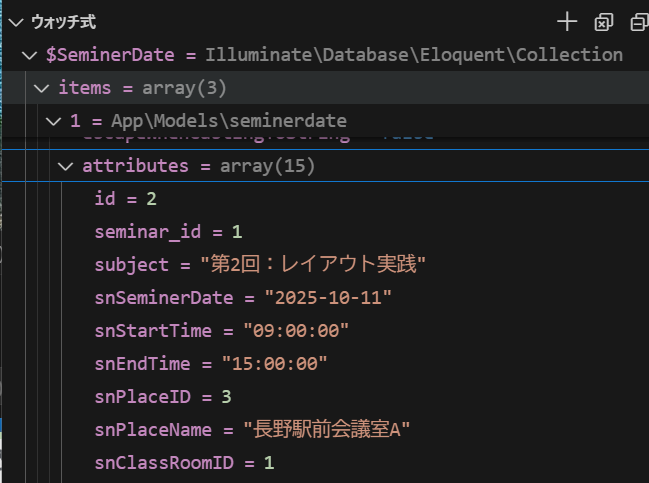The image size is (649, 483).
Task: Collapse the items array(3) node
Action: (41, 88)
